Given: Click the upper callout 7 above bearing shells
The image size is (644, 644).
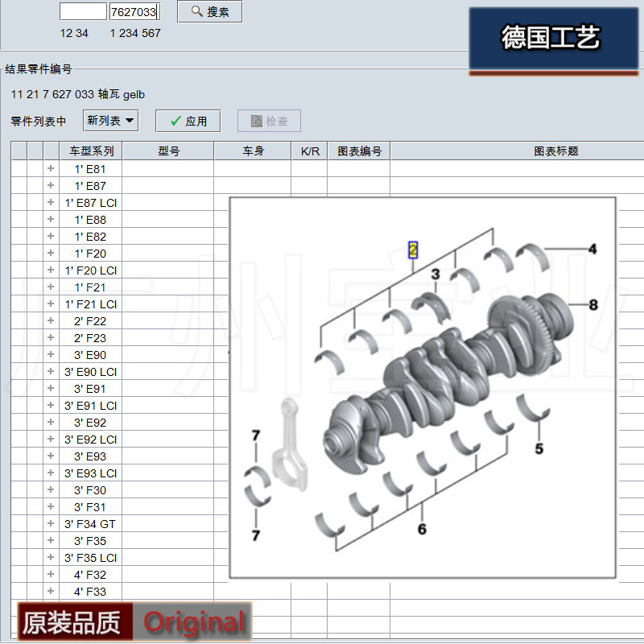Looking at the screenshot, I should point(256,436).
